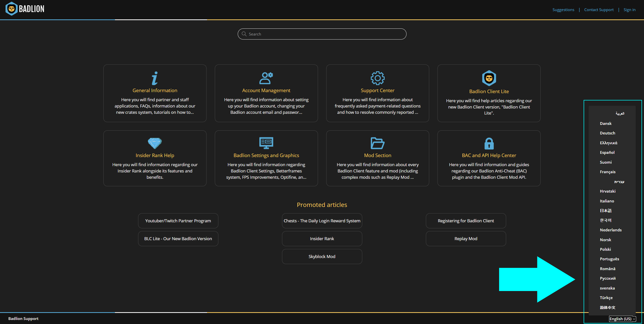
Task: Open Insider Rank Help diamond icon
Action: tap(155, 143)
